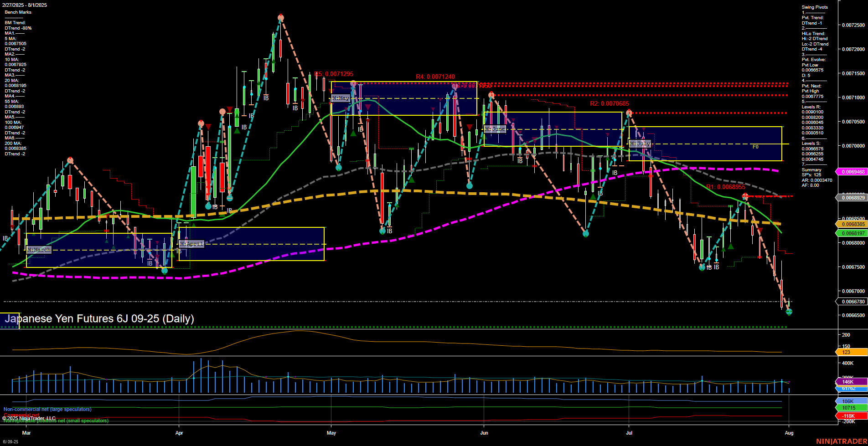Click the F0 label in the July box
This screenshot has height=446, width=868.
755,147
